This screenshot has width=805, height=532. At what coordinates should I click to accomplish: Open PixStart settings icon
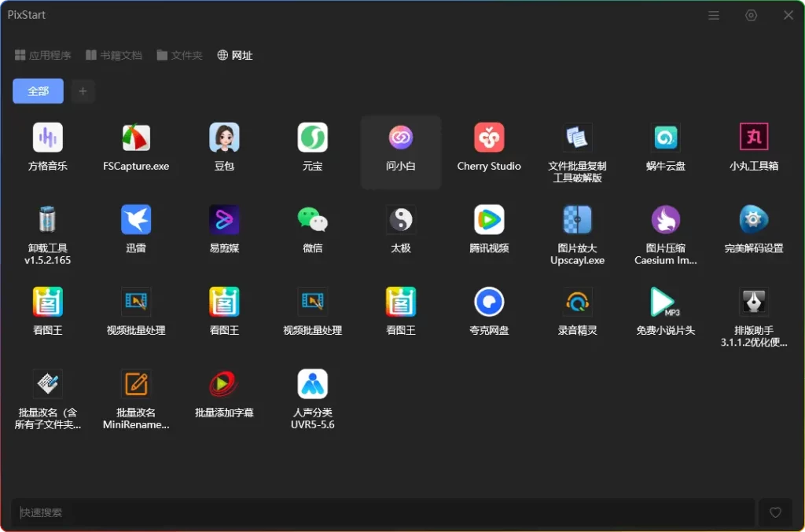tap(751, 16)
